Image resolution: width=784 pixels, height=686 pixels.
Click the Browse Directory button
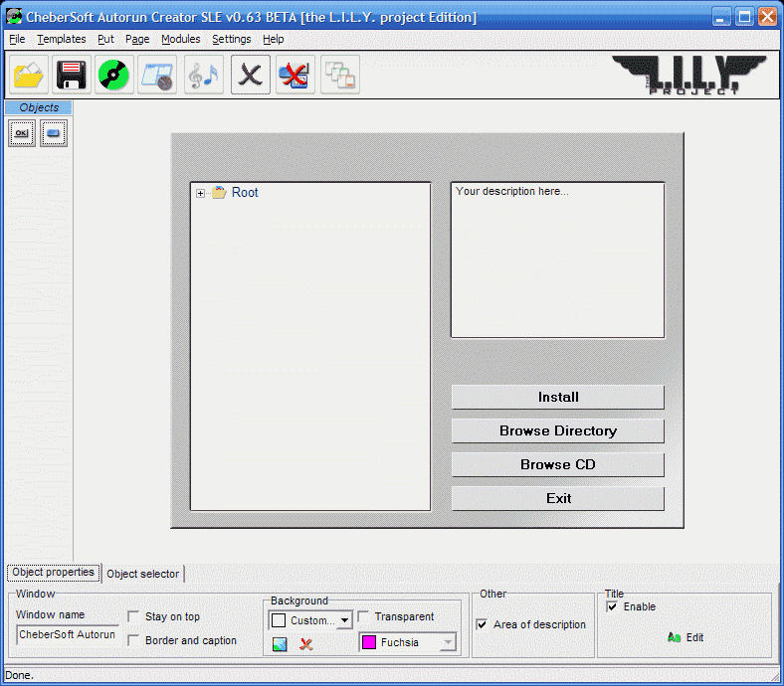pyautogui.click(x=557, y=430)
